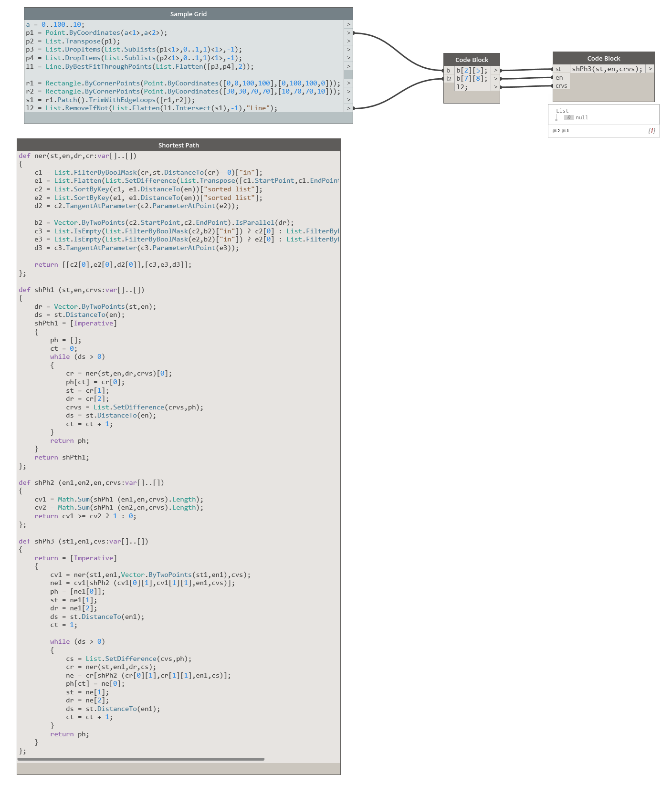Click the 'def shPh1 (st,en,crvs:var[]..[])' line
This screenshot has width=672, height=795.
coord(82,290)
